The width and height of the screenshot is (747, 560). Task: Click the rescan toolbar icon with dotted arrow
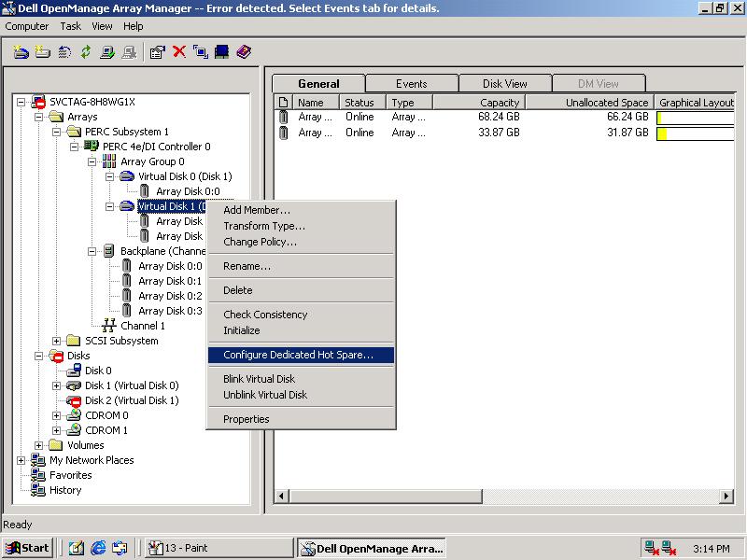click(64, 52)
